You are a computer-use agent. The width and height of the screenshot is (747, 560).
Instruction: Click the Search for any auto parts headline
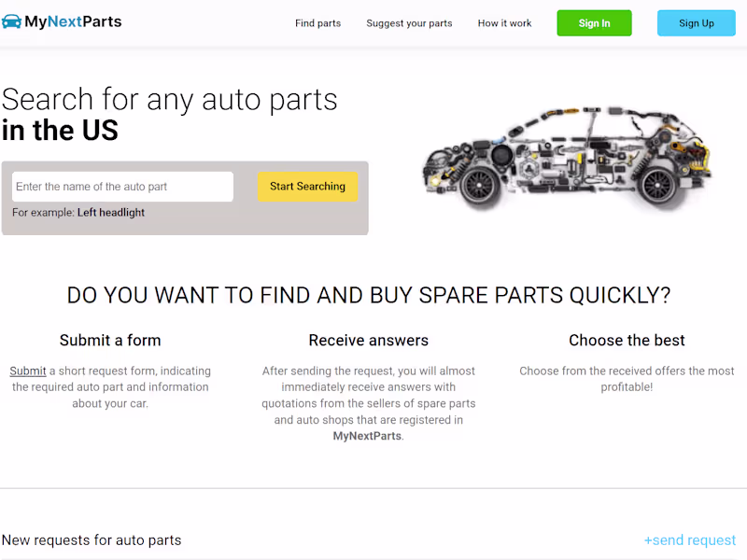169,114
